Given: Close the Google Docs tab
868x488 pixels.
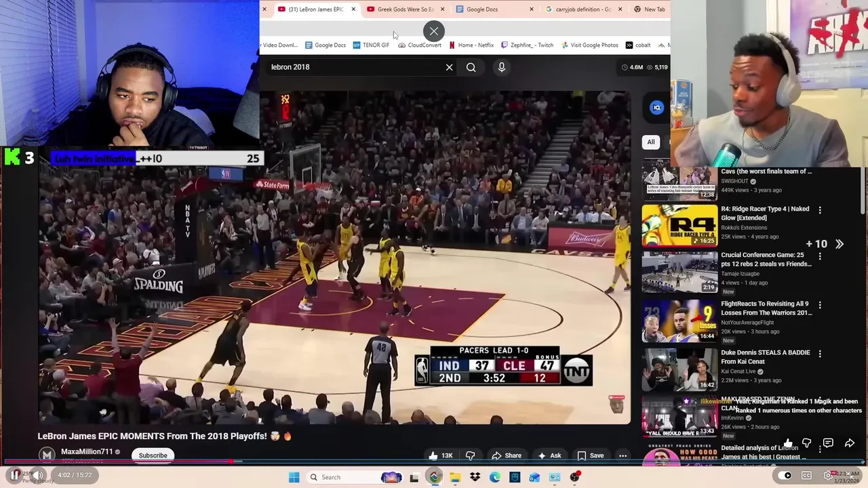Looking at the screenshot, I should [x=531, y=9].
